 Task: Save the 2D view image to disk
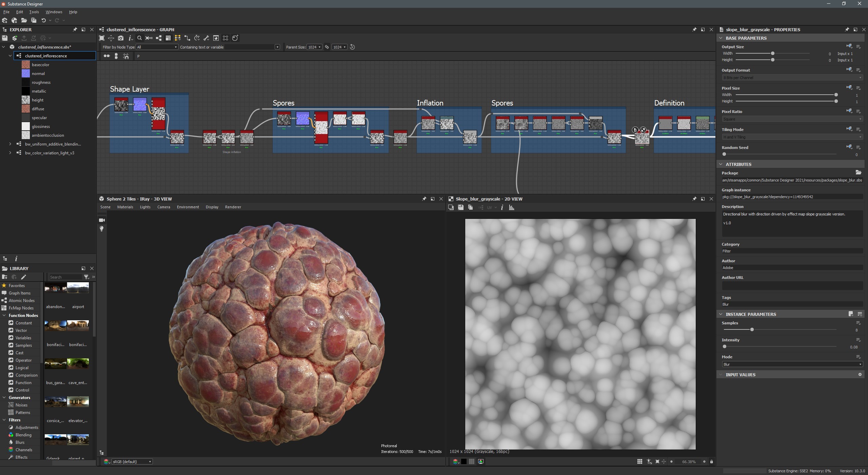tap(460, 207)
